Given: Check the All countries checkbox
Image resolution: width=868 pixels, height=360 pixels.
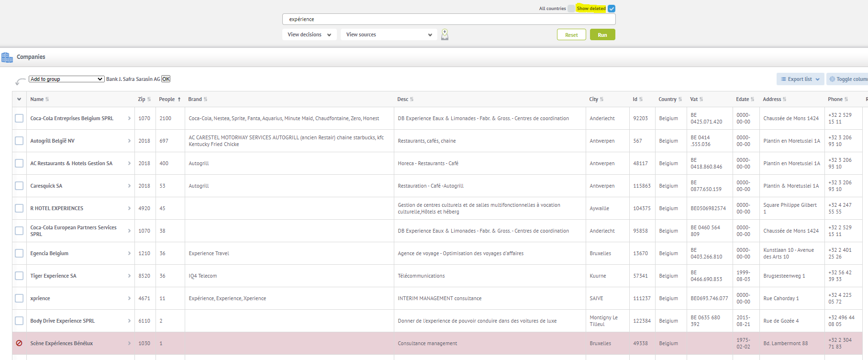Looking at the screenshot, I should tap(571, 9).
